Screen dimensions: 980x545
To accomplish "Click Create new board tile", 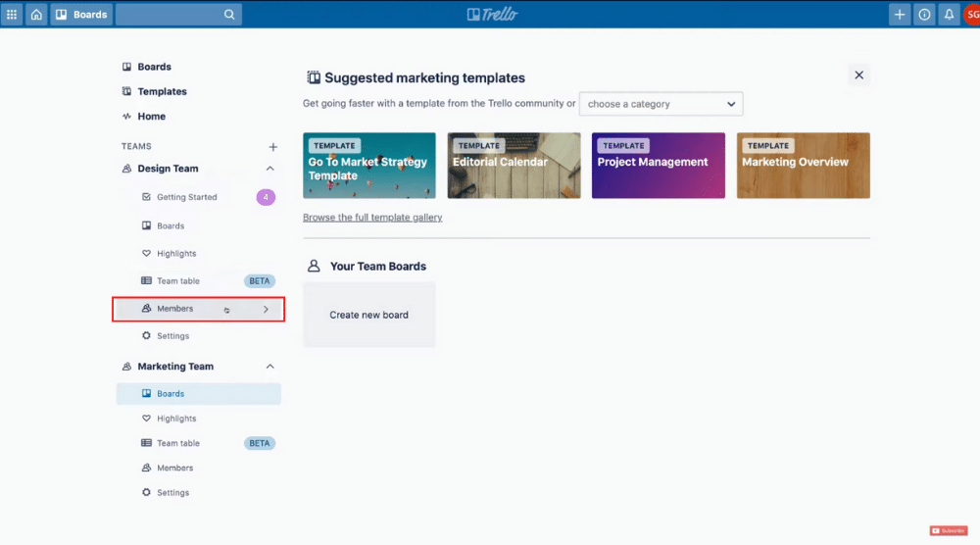I will (369, 315).
